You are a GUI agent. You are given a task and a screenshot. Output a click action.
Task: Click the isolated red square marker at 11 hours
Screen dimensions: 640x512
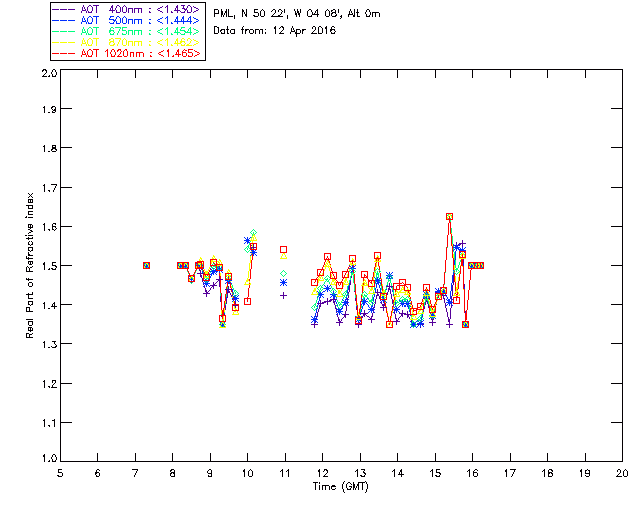(x=283, y=249)
